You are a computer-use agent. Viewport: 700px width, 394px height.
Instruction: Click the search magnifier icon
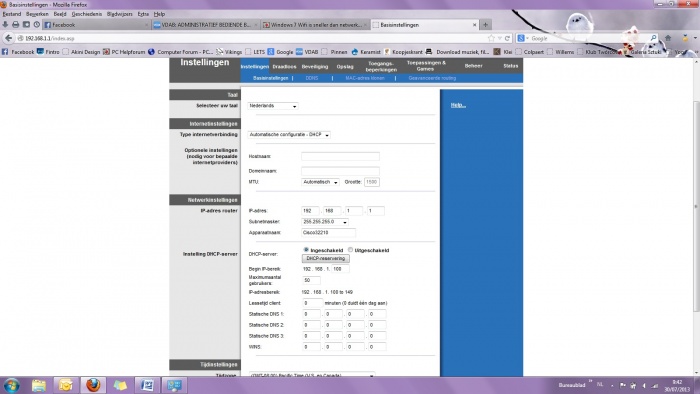pos(653,38)
